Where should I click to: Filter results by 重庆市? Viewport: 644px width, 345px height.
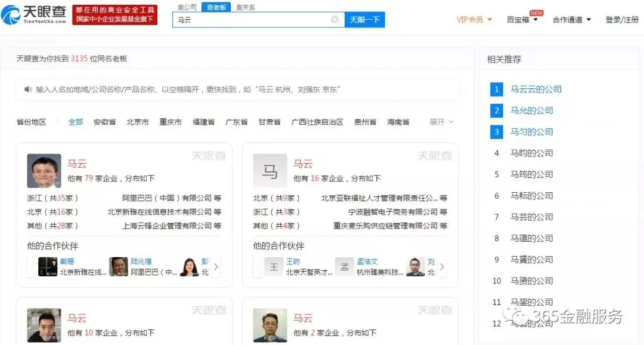tap(171, 122)
